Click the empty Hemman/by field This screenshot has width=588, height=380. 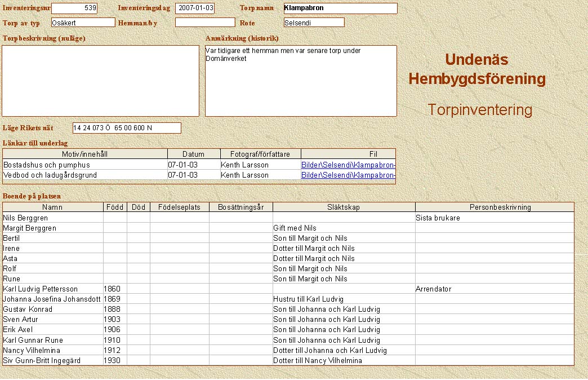(204, 23)
